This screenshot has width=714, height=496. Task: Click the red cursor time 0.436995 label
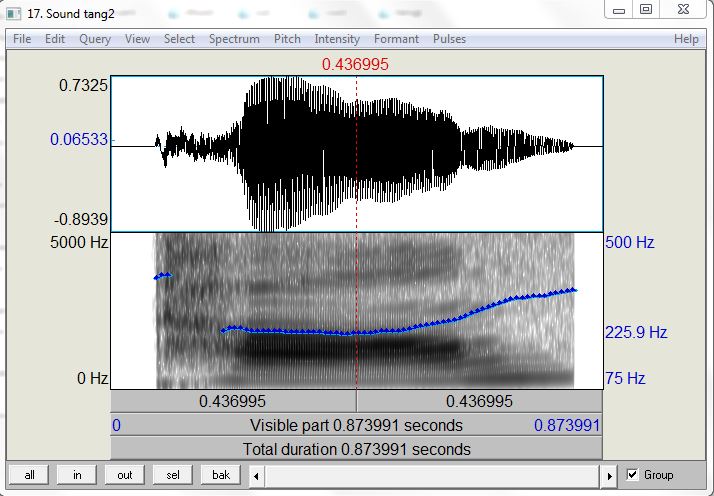click(355, 64)
